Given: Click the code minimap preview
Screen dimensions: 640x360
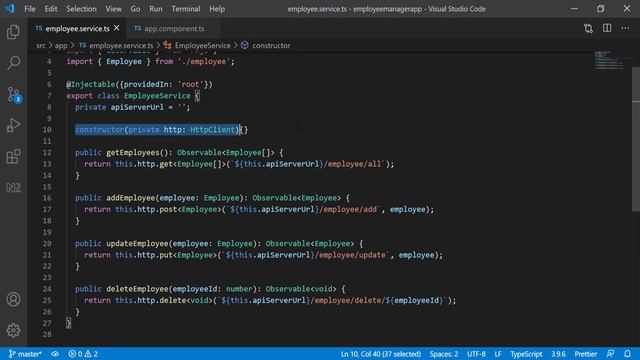Looking at the screenshot, I should coord(609,60).
